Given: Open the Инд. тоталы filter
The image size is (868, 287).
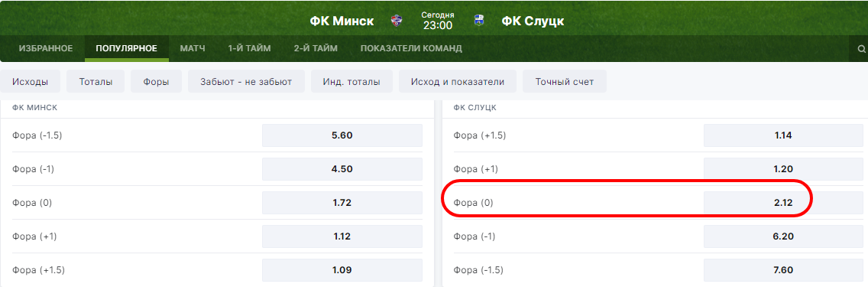Looking at the screenshot, I should pos(351,81).
